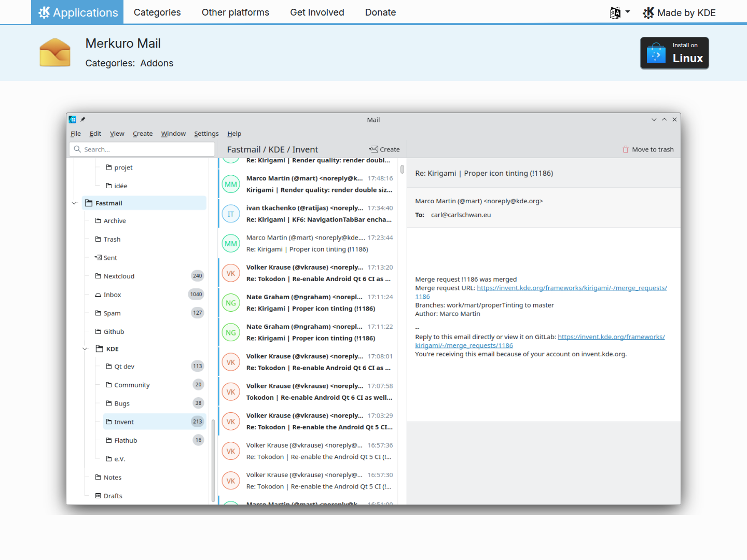Follow the Addons category link
The image size is (747, 560).
[157, 63]
